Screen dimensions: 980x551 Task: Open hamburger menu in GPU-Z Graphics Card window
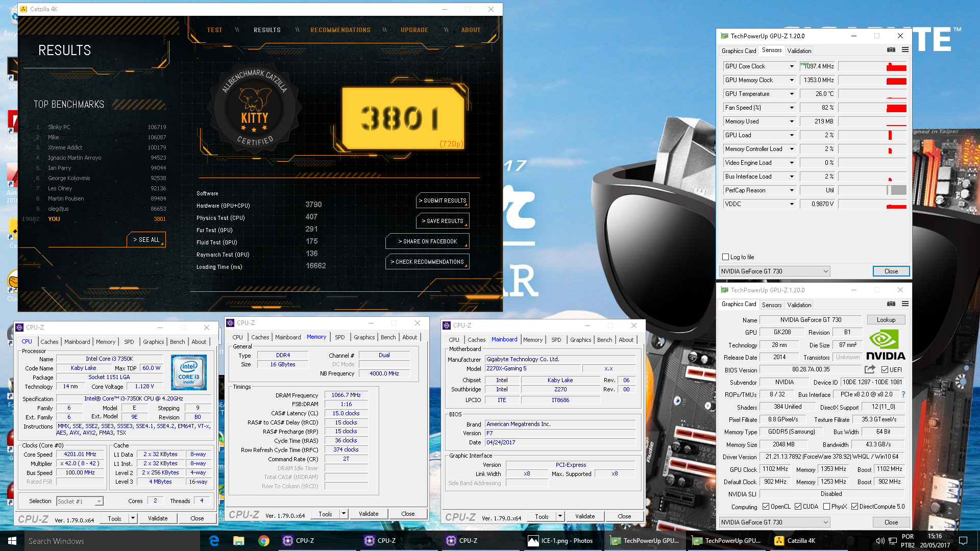coord(905,304)
